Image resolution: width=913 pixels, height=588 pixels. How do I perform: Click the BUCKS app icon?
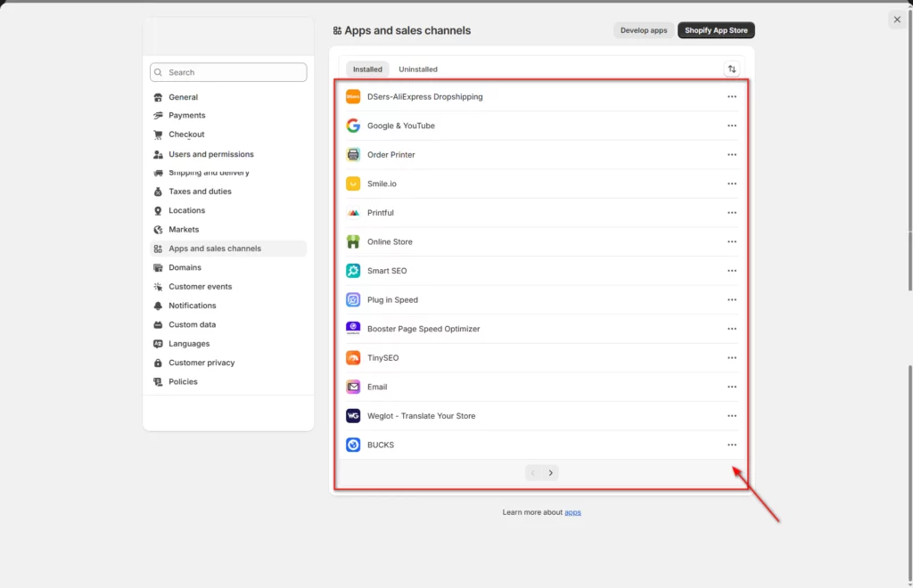[x=353, y=445]
